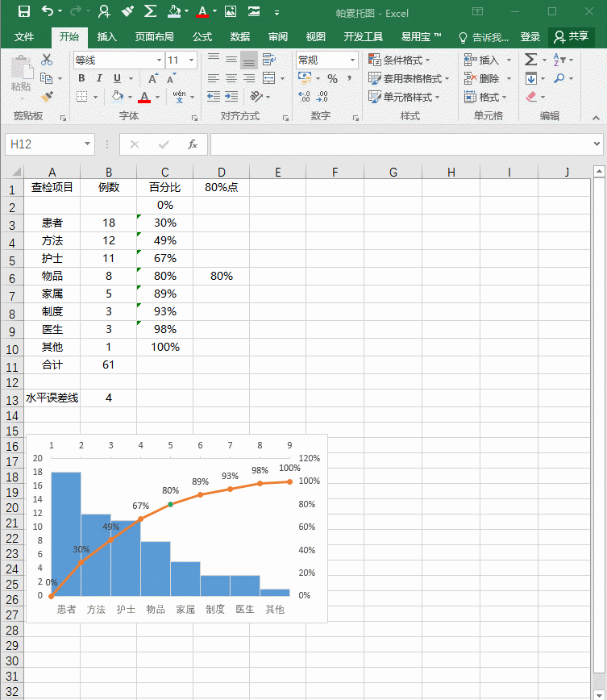Collapse the ribbon with the up arrow
The image size is (607, 700).
coord(596,118)
